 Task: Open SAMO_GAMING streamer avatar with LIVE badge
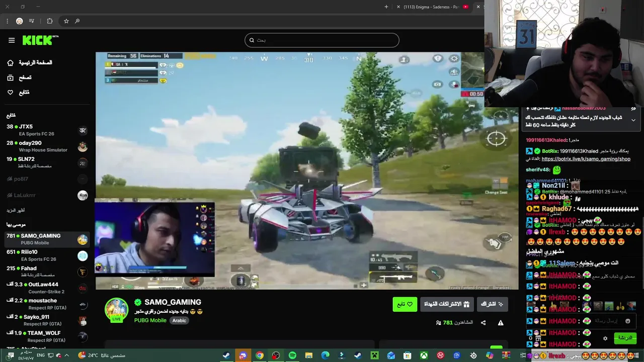coord(116,310)
